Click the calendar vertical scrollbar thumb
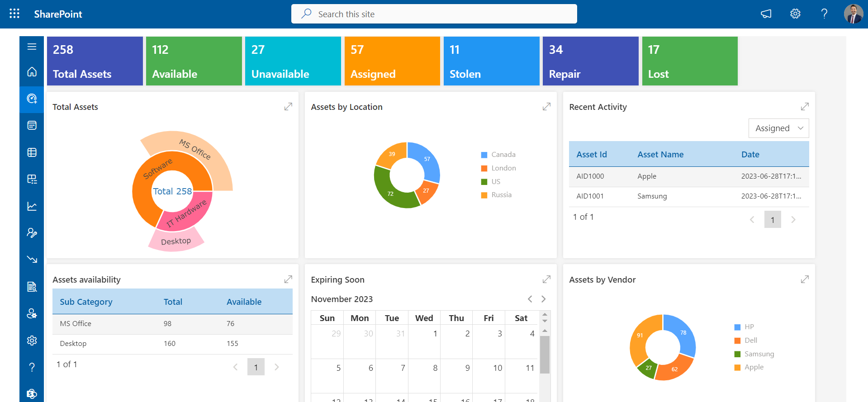Viewport: 868px width, 402px height. [x=545, y=355]
